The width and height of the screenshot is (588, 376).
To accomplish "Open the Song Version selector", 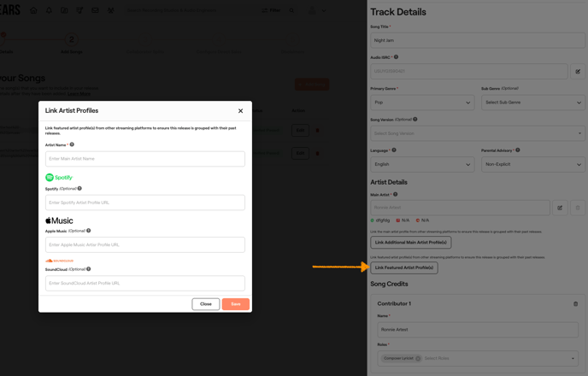I will [x=477, y=133].
